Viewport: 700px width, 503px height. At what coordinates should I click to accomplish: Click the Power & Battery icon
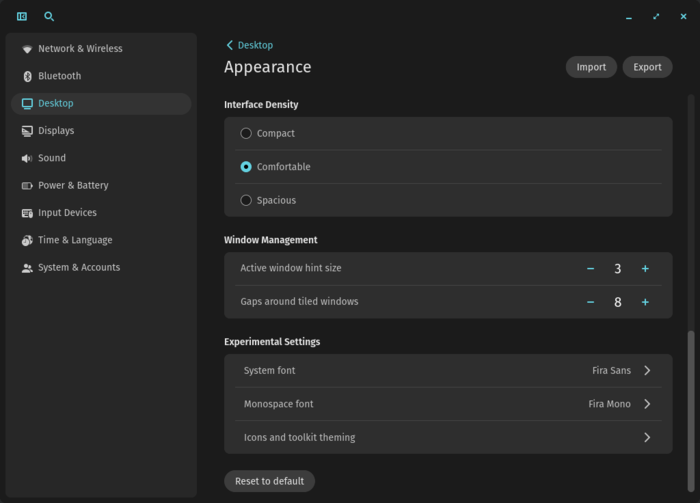click(27, 186)
